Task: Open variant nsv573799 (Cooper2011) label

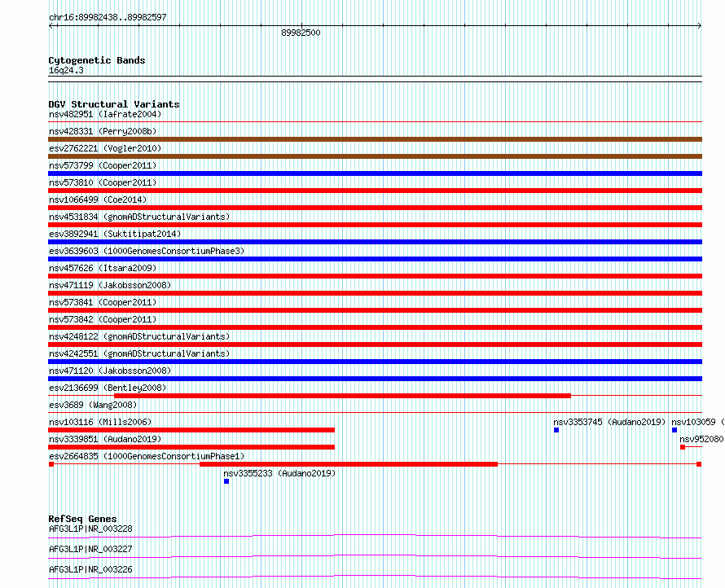Action: (x=103, y=165)
